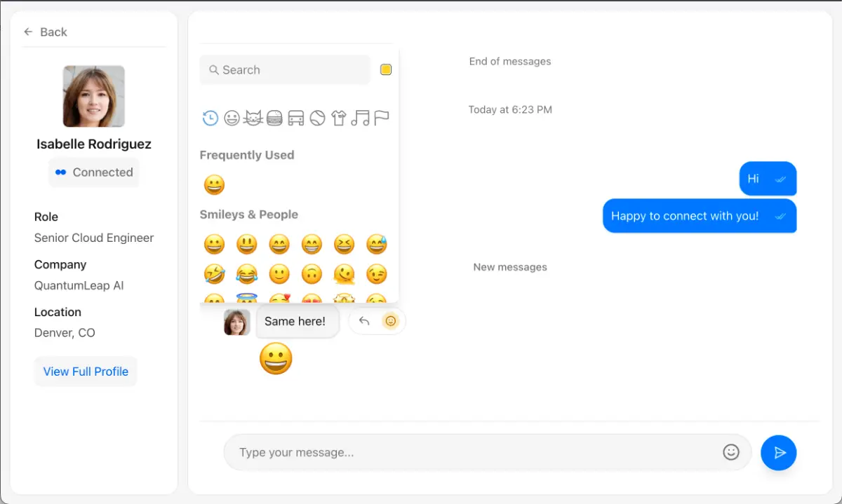Choose the ball activities category

317,118
